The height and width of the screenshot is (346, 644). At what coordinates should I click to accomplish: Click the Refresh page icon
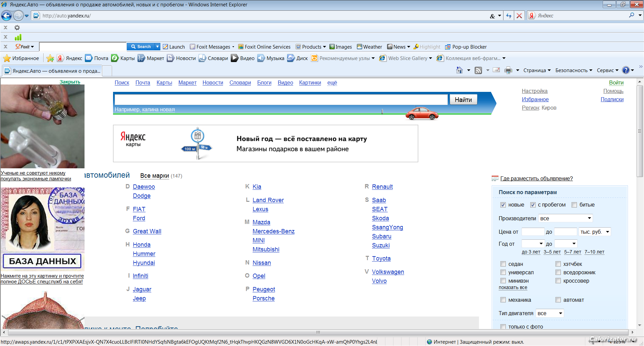tap(509, 16)
